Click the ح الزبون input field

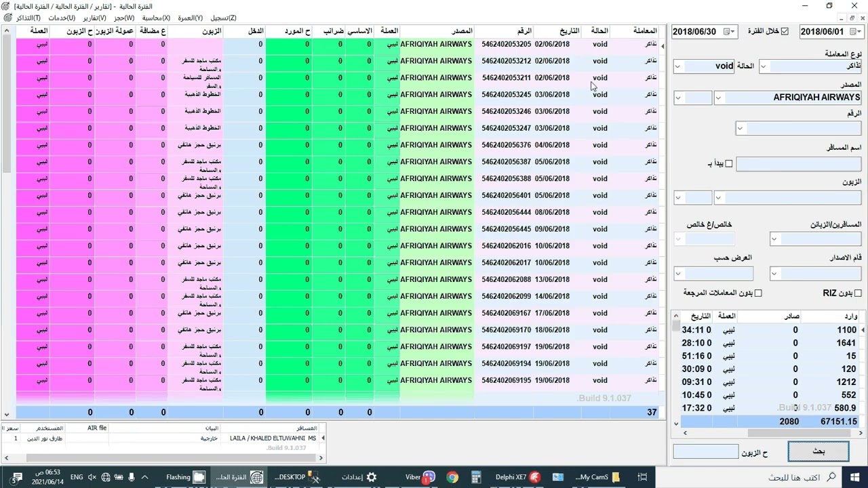click(706, 451)
